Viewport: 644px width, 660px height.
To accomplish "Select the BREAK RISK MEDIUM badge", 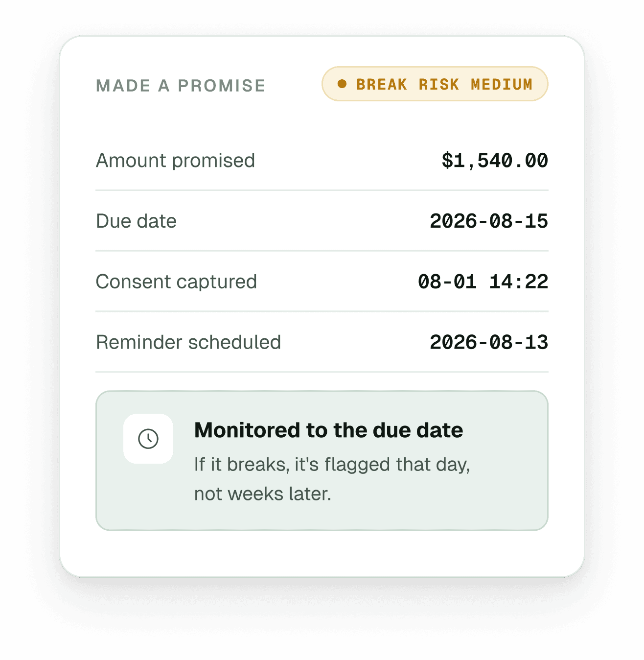I will pos(435,84).
